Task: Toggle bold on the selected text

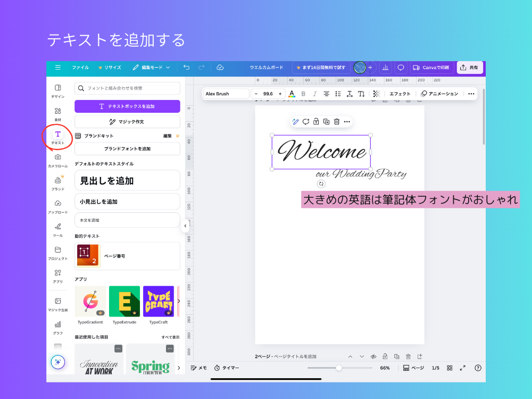Action: coord(303,94)
